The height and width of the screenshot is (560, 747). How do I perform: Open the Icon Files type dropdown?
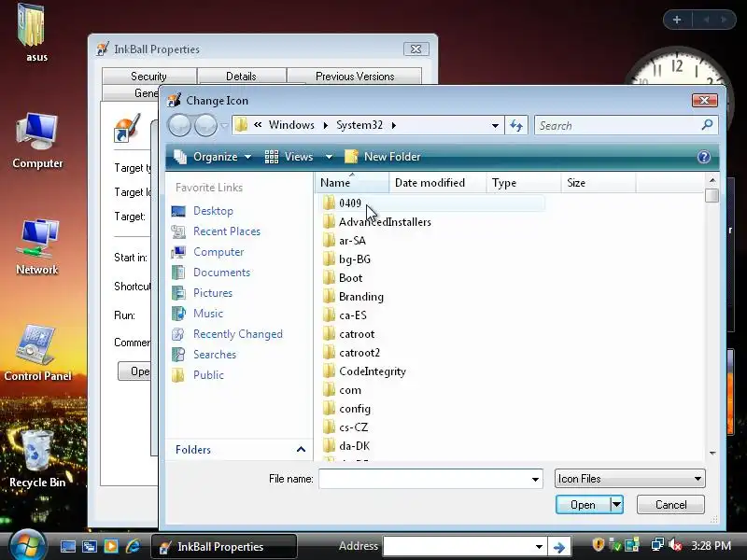[629, 479]
